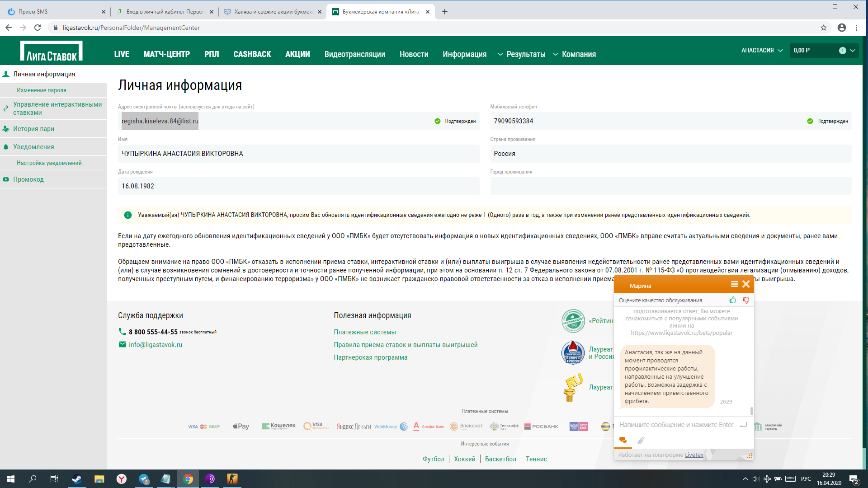Screen dimensions: 868x488
Task: Open the Футбол events link
Action: (434, 459)
